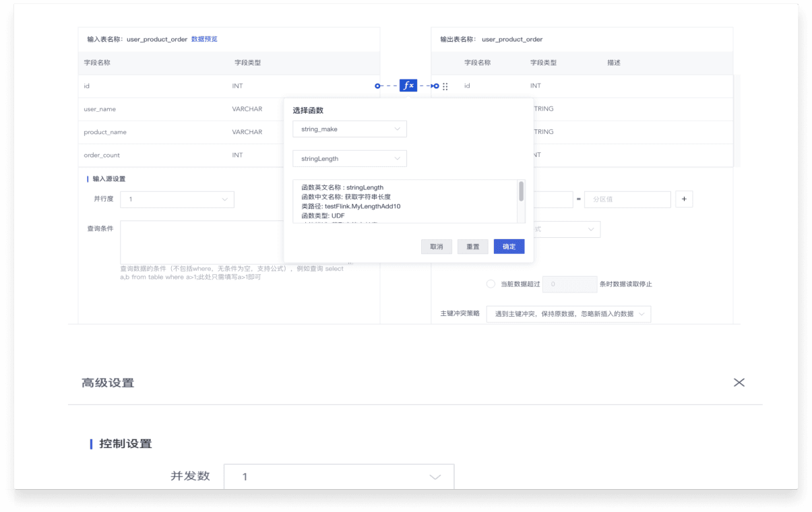Click the partition value input field
The image size is (812, 512).
point(627,199)
